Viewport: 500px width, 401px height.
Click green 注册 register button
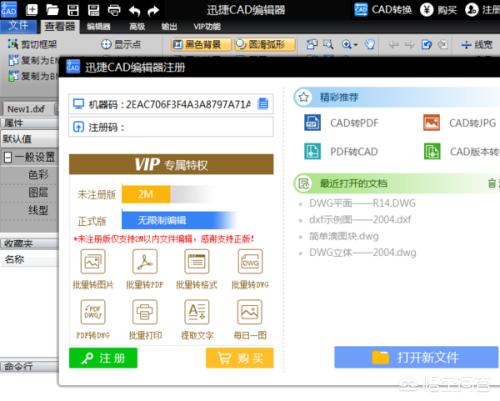103,358
